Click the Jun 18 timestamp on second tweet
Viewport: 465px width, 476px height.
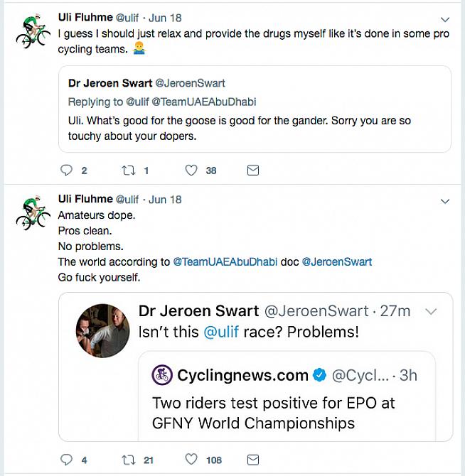click(x=165, y=200)
